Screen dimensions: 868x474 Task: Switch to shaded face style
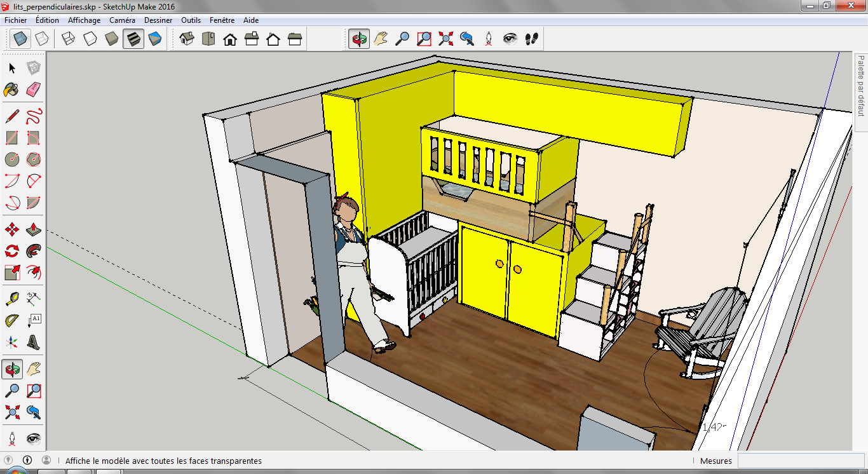pyautogui.click(x=112, y=39)
